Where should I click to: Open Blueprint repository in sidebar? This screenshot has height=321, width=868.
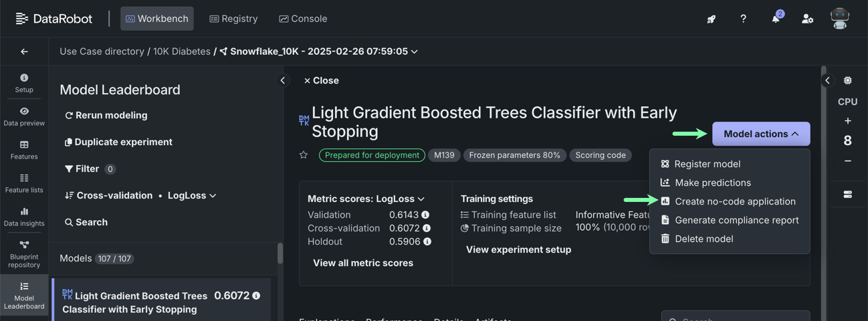(24, 253)
